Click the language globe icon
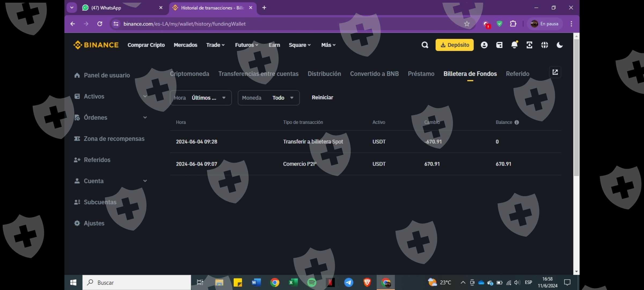Screen dimensions: 644x290 click(x=544, y=45)
